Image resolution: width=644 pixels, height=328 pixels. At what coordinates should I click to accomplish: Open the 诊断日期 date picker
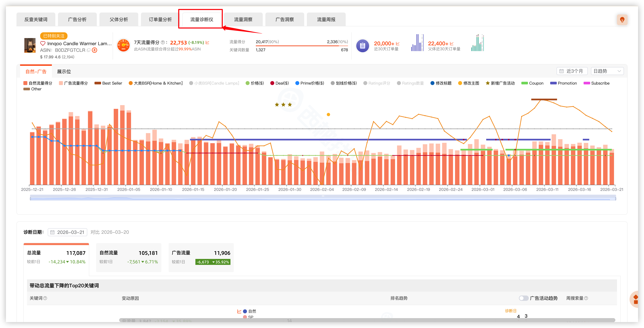(67, 232)
